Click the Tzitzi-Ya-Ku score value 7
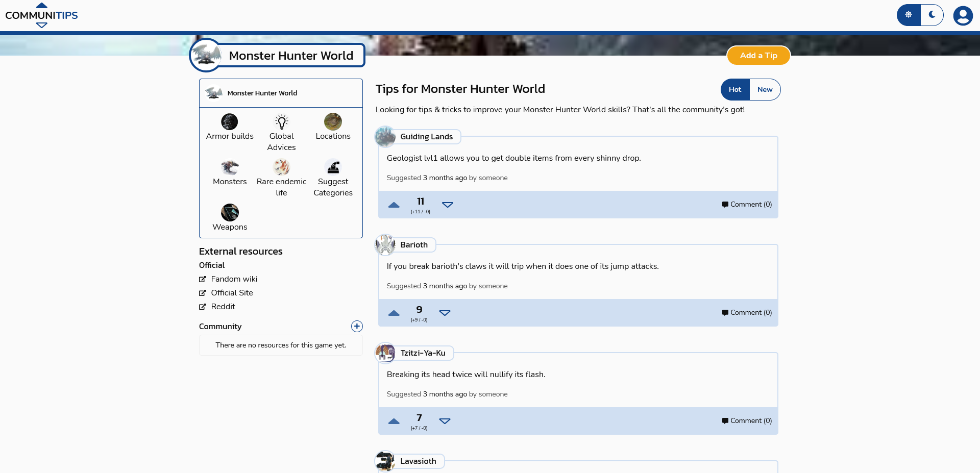The height and width of the screenshot is (473, 980). (419, 418)
